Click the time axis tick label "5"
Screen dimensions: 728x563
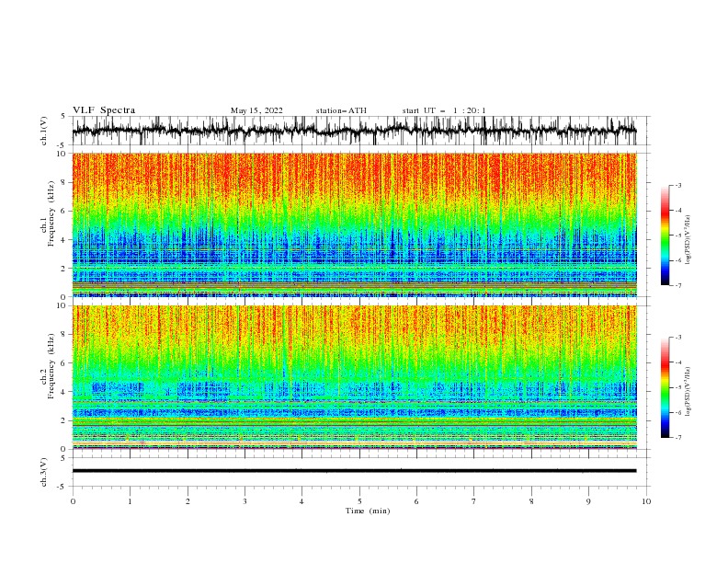click(x=359, y=501)
